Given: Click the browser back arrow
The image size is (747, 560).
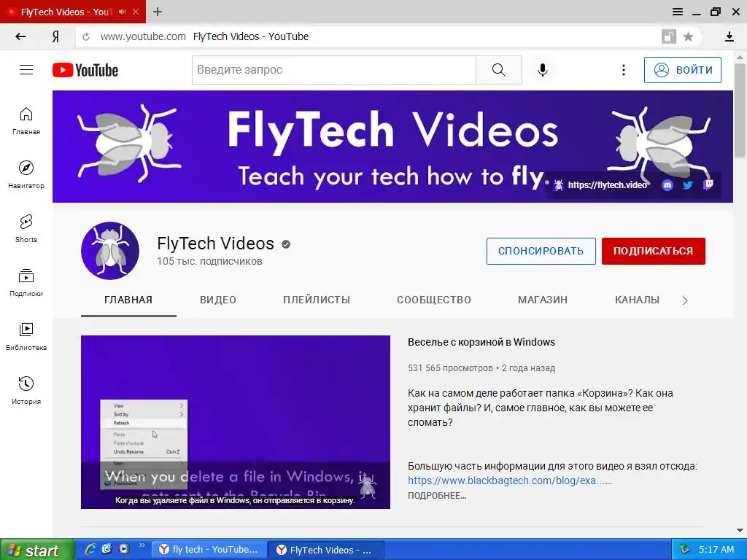Looking at the screenshot, I should click(x=20, y=36).
